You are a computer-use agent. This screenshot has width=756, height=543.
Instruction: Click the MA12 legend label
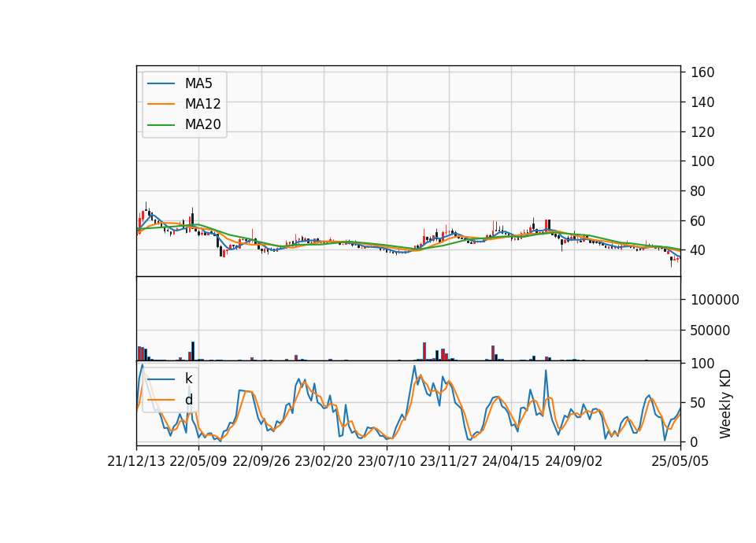202,104
